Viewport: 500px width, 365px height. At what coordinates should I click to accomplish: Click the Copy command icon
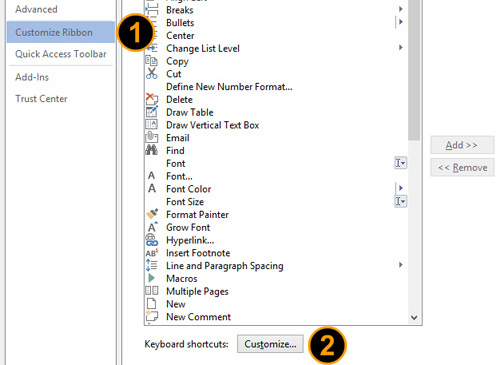click(152, 61)
